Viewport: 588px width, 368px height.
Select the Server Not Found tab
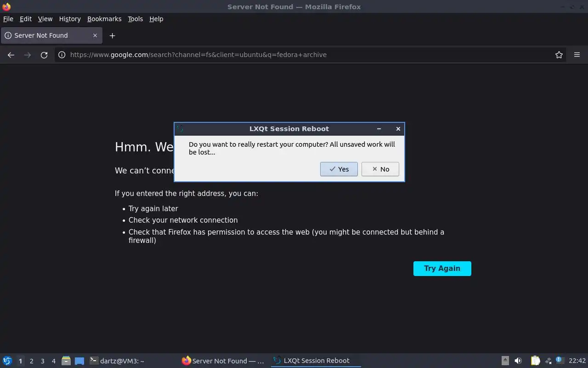[51, 35]
